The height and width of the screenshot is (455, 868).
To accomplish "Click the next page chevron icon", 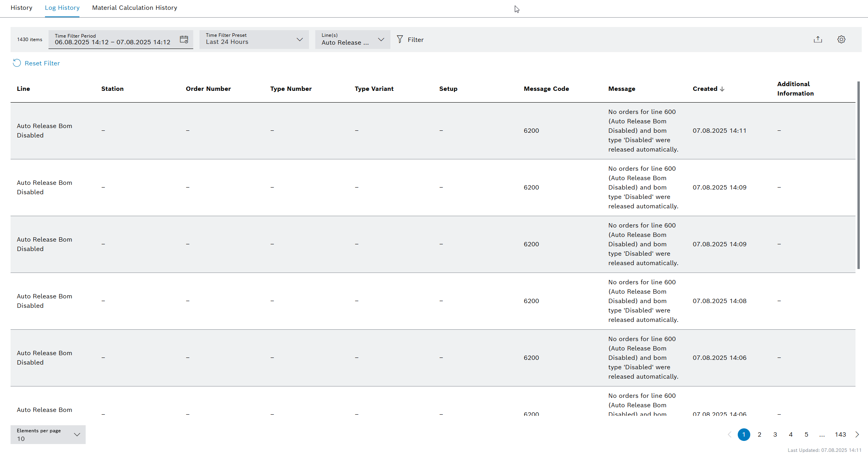I will (x=857, y=435).
